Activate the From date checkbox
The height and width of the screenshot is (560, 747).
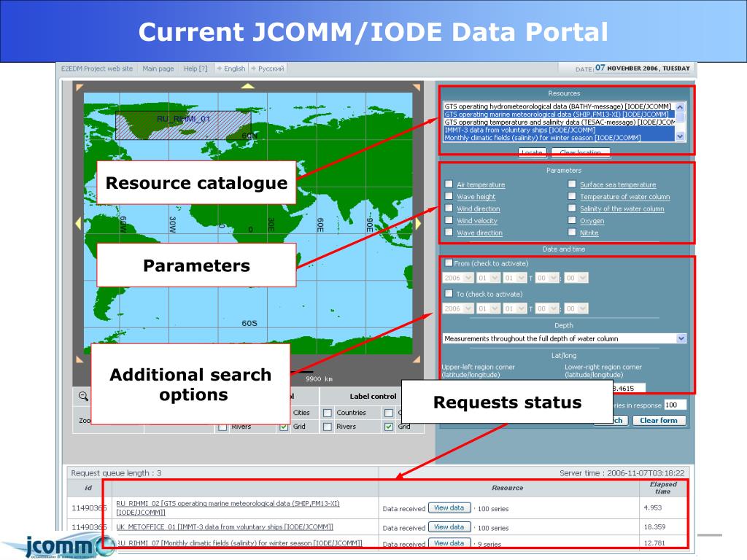pyautogui.click(x=449, y=262)
